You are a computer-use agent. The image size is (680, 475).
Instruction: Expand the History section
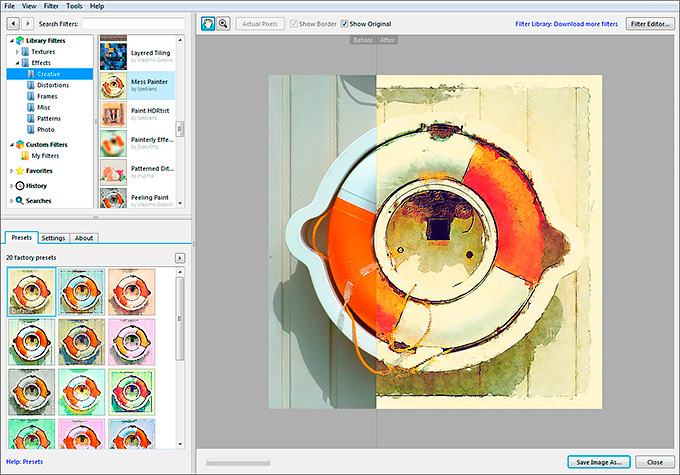[9, 186]
